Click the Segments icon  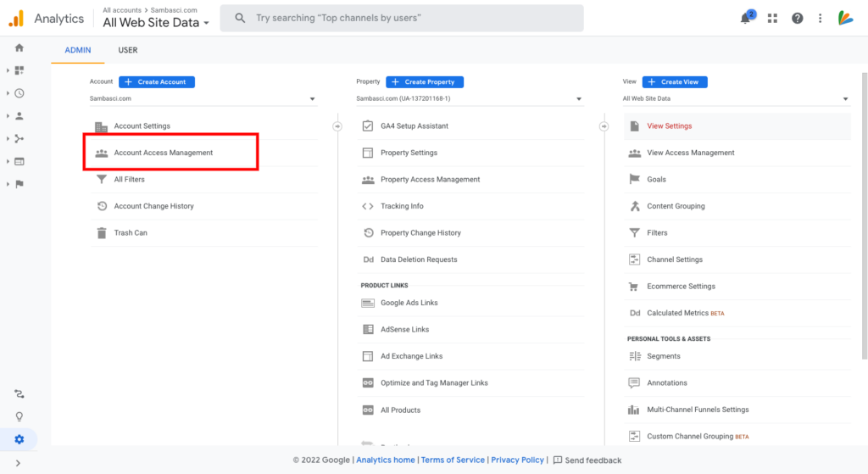(634, 356)
